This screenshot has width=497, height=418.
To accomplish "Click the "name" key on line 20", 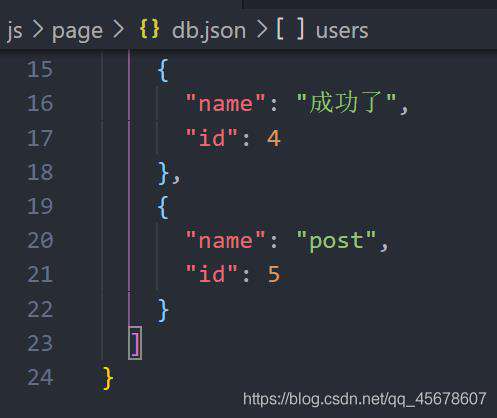I will pyautogui.click(x=225, y=240).
